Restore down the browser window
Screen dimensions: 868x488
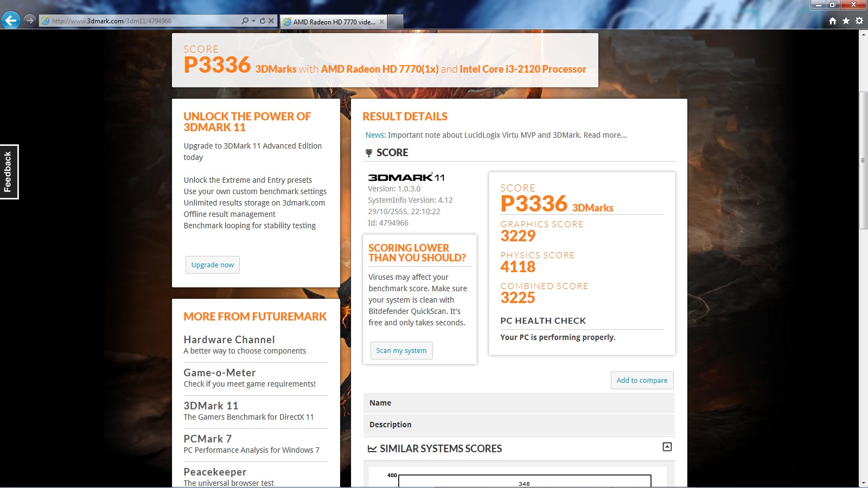(833, 5)
